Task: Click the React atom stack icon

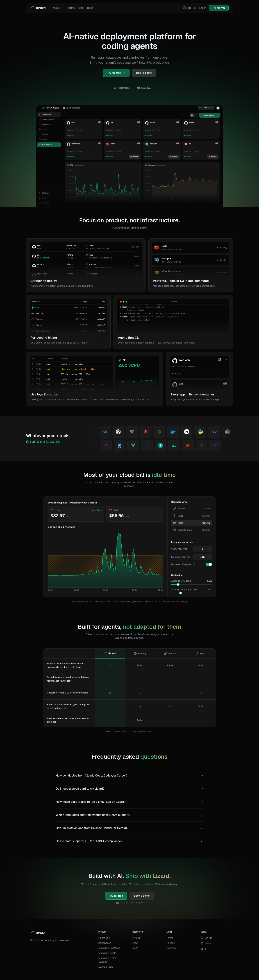Action: pyautogui.click(x=120, y=445)
